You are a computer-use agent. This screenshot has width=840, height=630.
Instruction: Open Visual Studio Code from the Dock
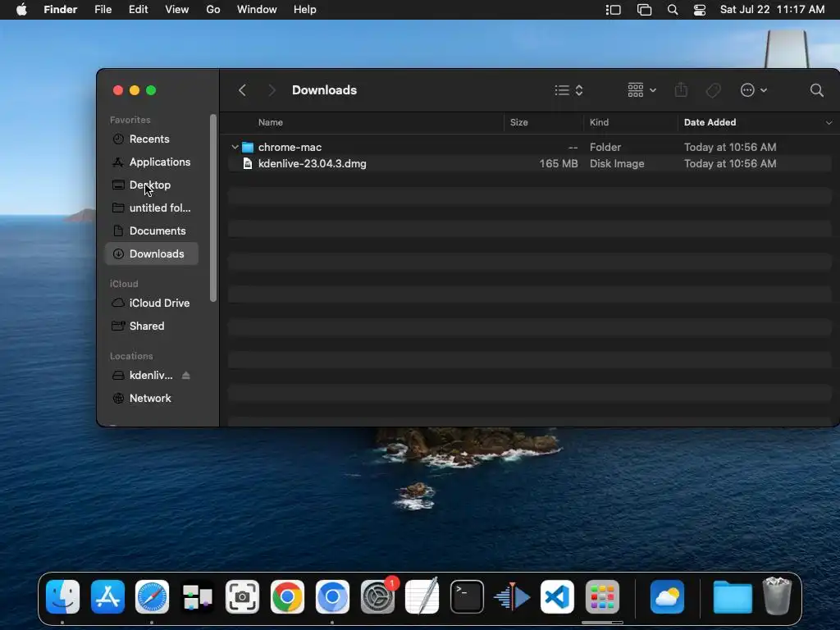557,597
